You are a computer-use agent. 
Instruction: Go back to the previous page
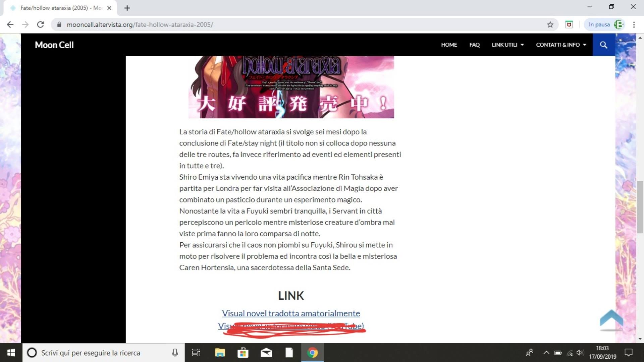pos(10,24)
